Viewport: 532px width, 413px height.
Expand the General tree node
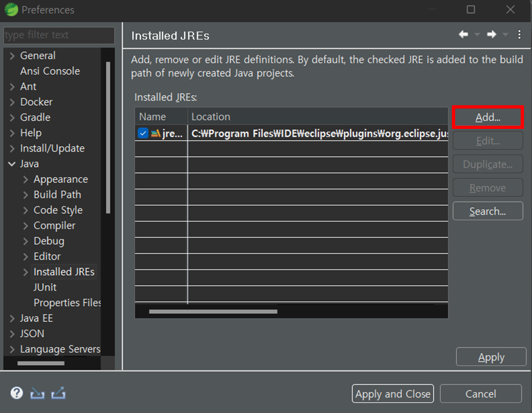(x=12, y=56)
